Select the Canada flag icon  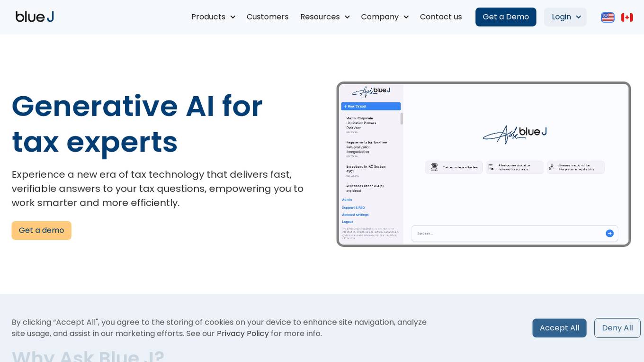[x=627, y=18]
